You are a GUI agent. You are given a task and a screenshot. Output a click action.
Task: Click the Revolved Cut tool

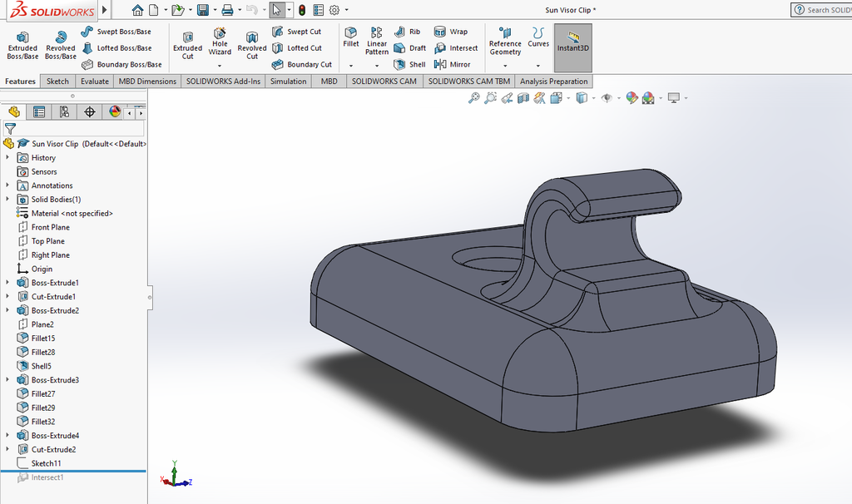click(x=252, y=45)
